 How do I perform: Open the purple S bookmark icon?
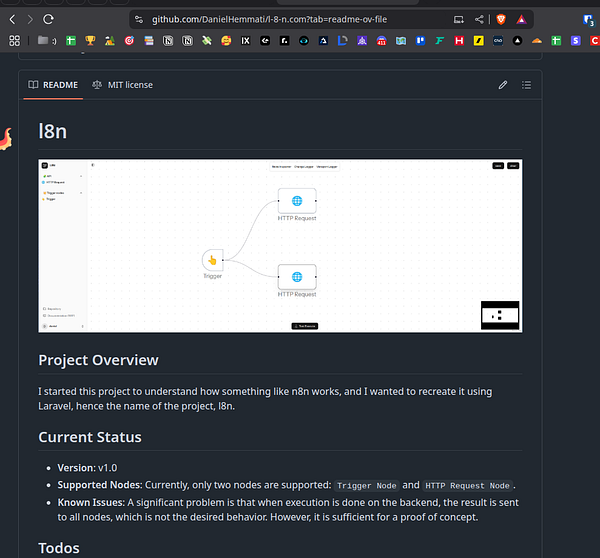pos(576,41)
